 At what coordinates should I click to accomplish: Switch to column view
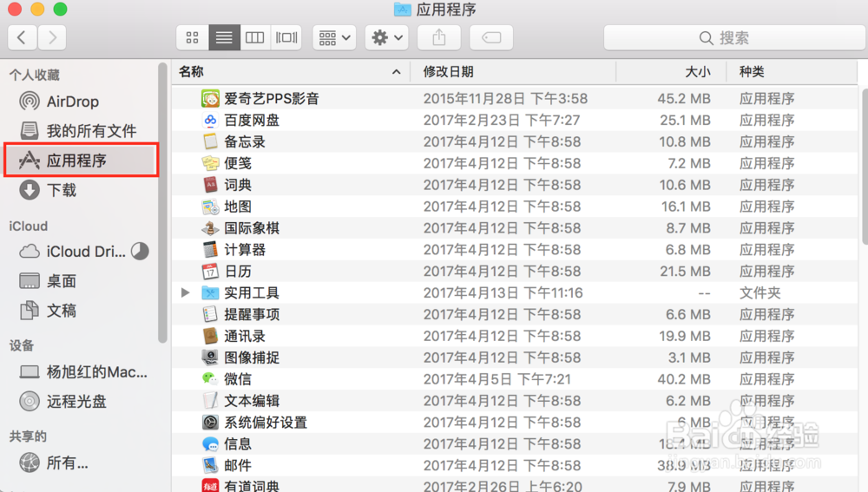click(254, 37)
